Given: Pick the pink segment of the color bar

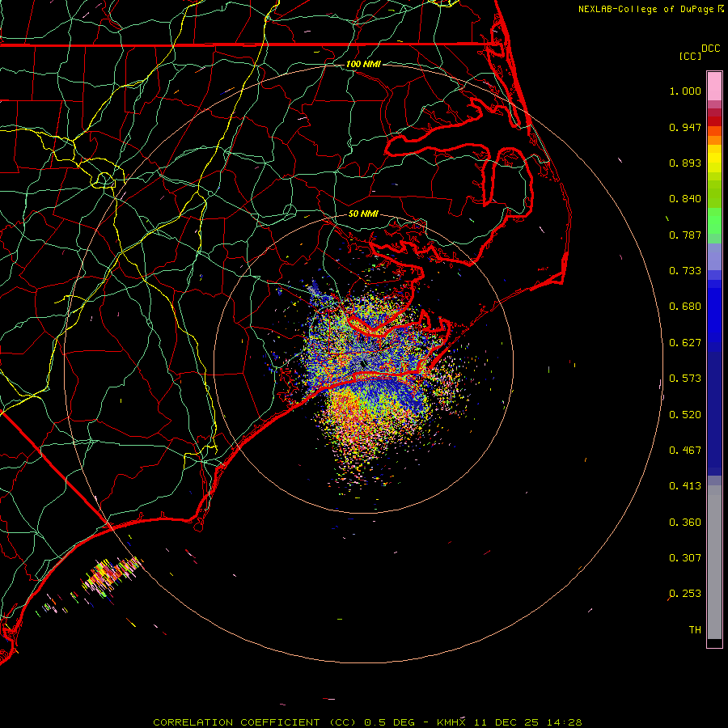Looking at the screenshot, I should 714,86.
